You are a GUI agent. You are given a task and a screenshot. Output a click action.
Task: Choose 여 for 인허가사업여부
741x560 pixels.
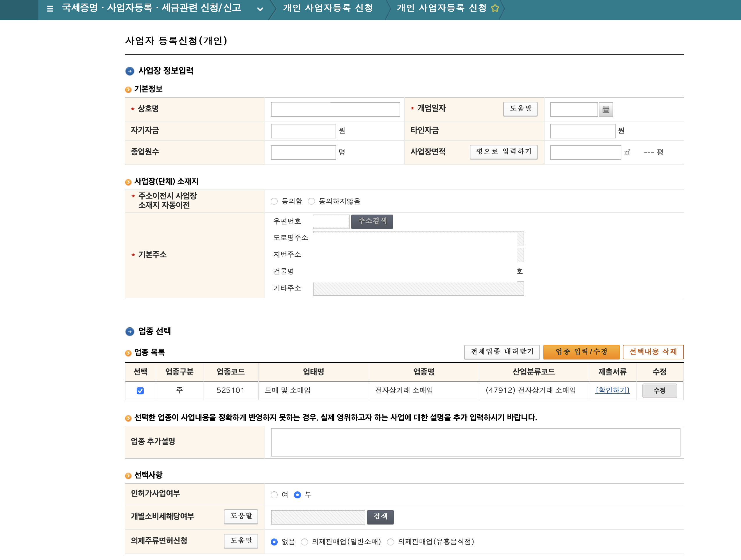(x=274, y=495)
